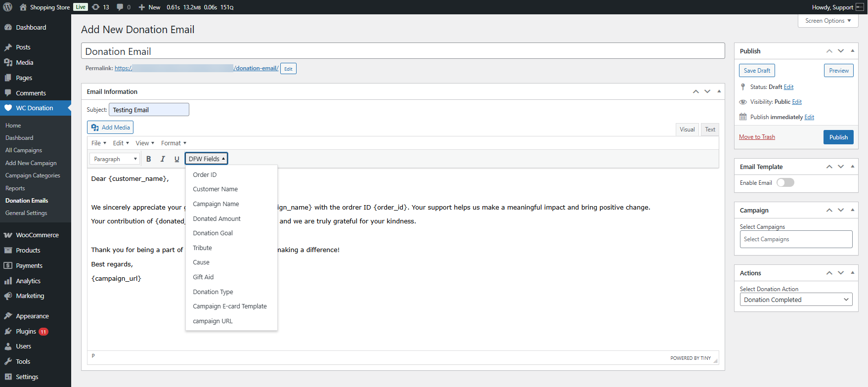Image resolution: width=868 pixels, height=387 pixels.
Task: Choose Campaign E-card Template menu item
Action: coord(229,306)
